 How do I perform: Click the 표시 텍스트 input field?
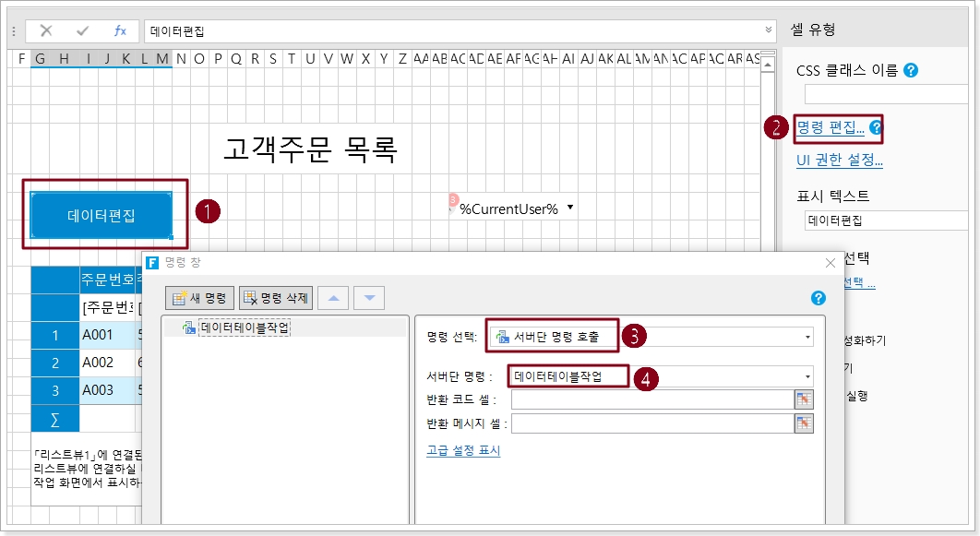point(884,220)
